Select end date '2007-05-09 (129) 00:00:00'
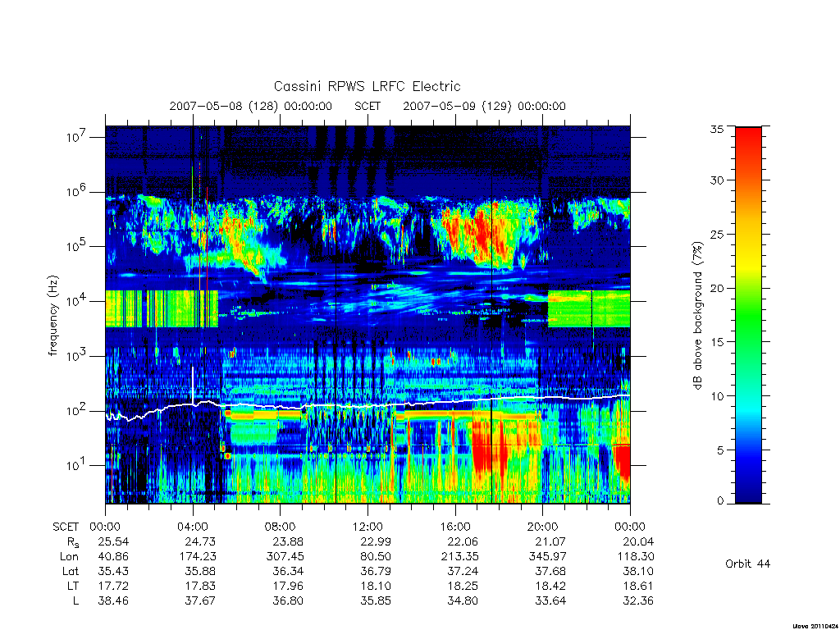This screenshot has width=840, height=630. 484,106
